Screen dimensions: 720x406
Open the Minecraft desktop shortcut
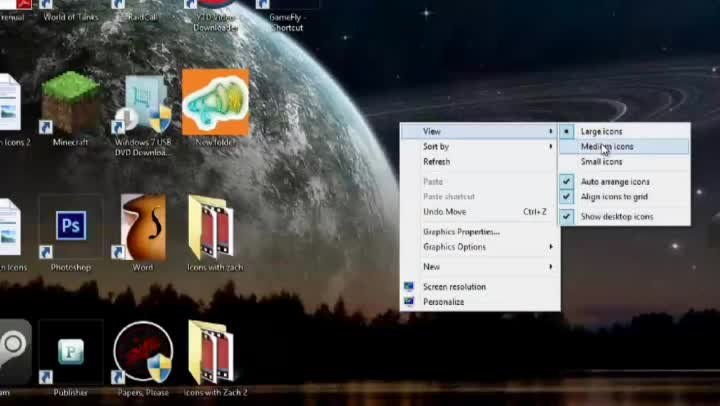coord(70,103)
